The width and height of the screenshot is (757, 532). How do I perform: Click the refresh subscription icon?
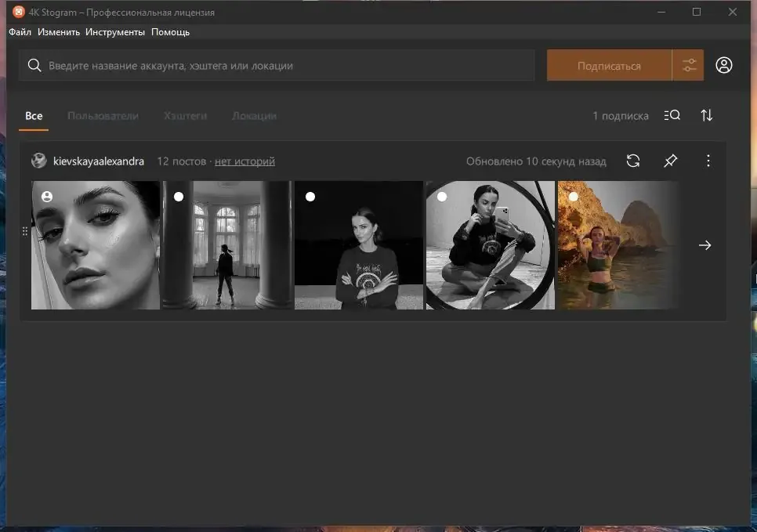(633, 161)
